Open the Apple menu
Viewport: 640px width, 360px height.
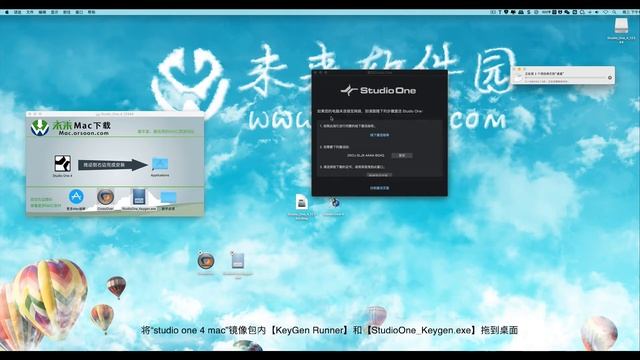7,12
